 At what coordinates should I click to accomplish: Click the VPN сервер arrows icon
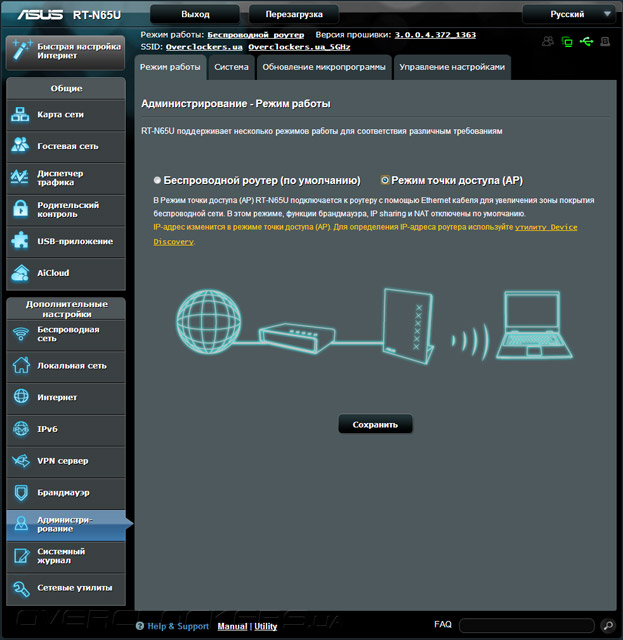(21, 460)
